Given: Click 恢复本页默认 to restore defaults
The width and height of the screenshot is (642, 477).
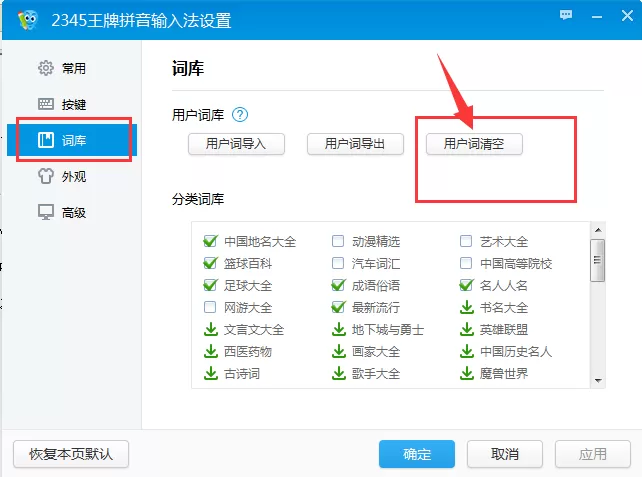Looking at the screenshot, I should tap(71, 454).
